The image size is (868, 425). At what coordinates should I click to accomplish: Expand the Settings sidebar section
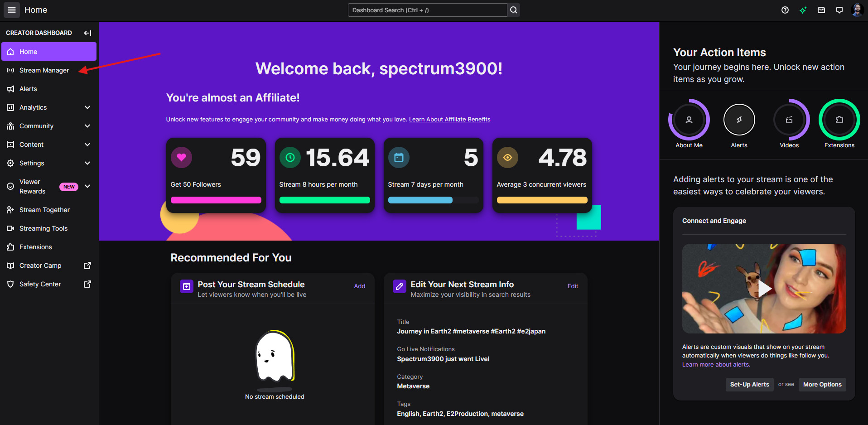pos(87,163)
